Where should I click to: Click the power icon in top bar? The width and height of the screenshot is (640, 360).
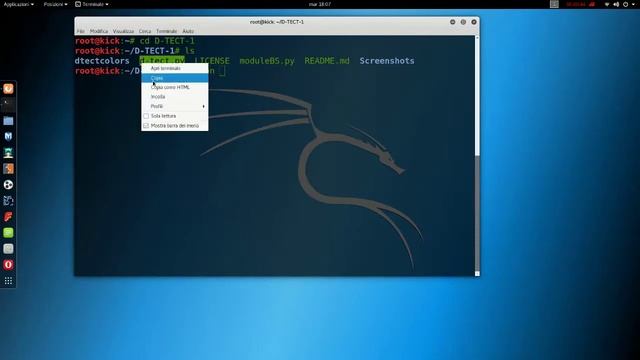pyautogui.click(x=625, y=4)
